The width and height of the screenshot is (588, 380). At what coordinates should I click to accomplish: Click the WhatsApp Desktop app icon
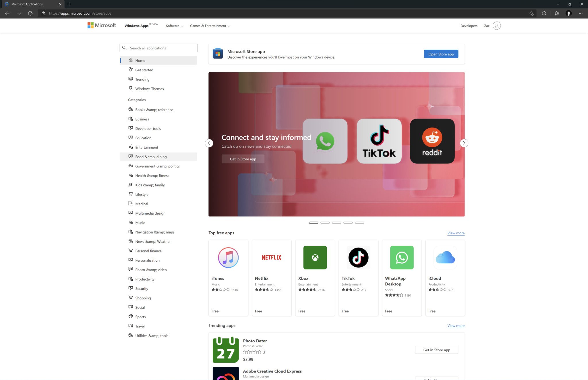point(402,257)
